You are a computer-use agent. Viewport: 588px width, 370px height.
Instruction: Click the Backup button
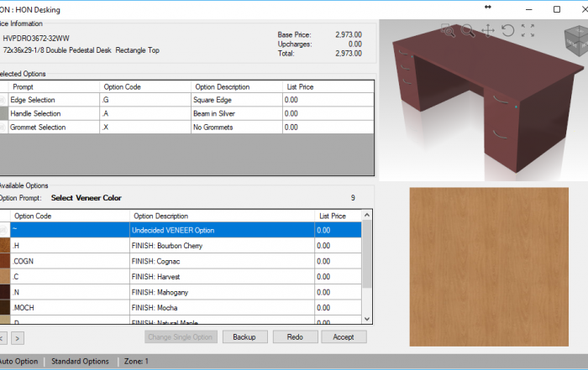tap(244, 337)
